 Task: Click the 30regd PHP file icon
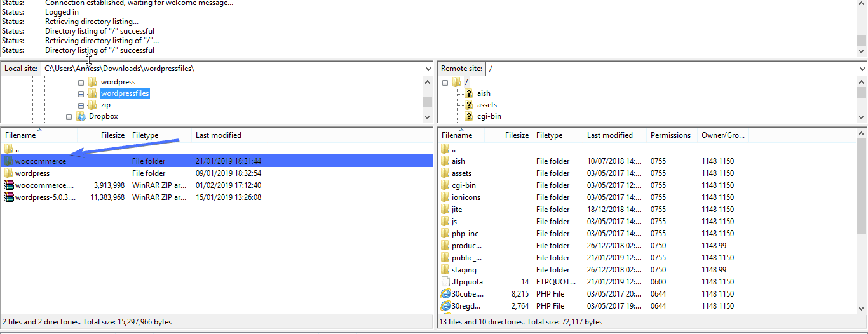pyautogui.click(x=445, y=306)
